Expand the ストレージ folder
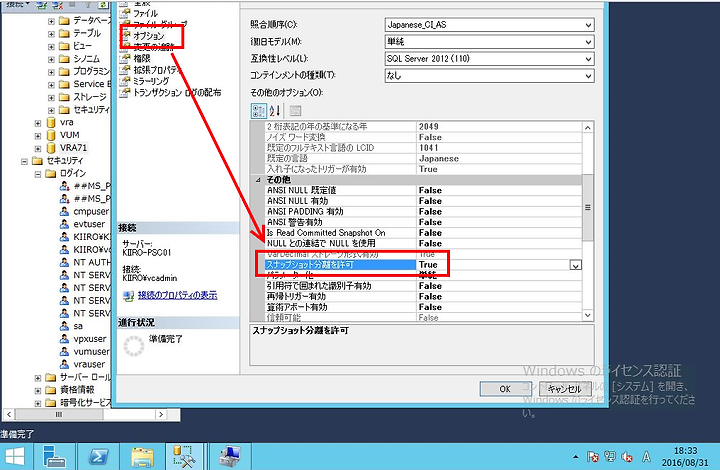 tap(51, 97)
